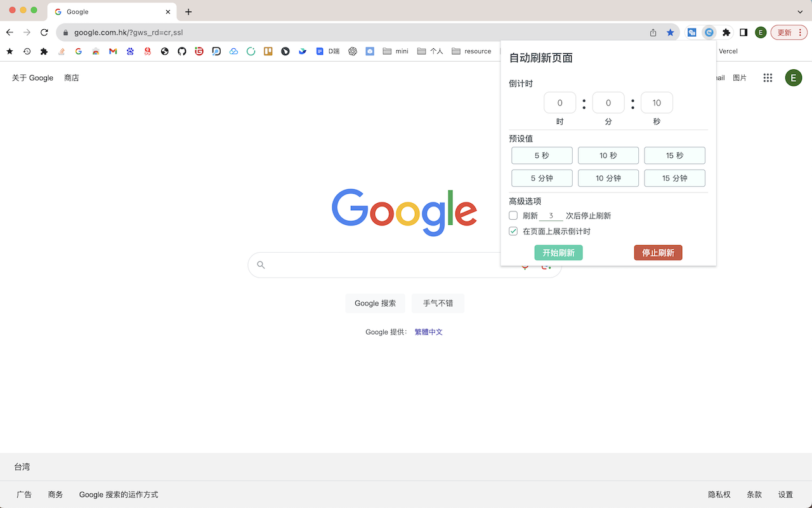Open the mini bookmarks folder
The image size is (812, 508).
tap(395, 51)
